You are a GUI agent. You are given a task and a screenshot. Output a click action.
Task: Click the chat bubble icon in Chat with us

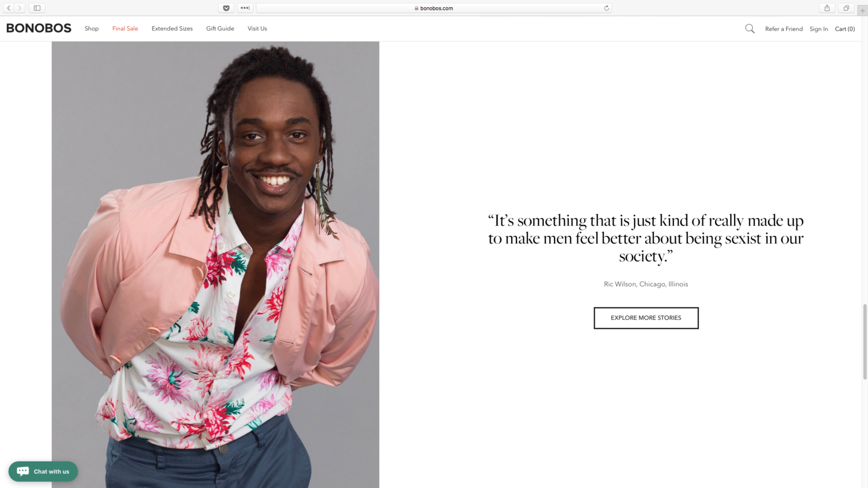coord(23,471)
